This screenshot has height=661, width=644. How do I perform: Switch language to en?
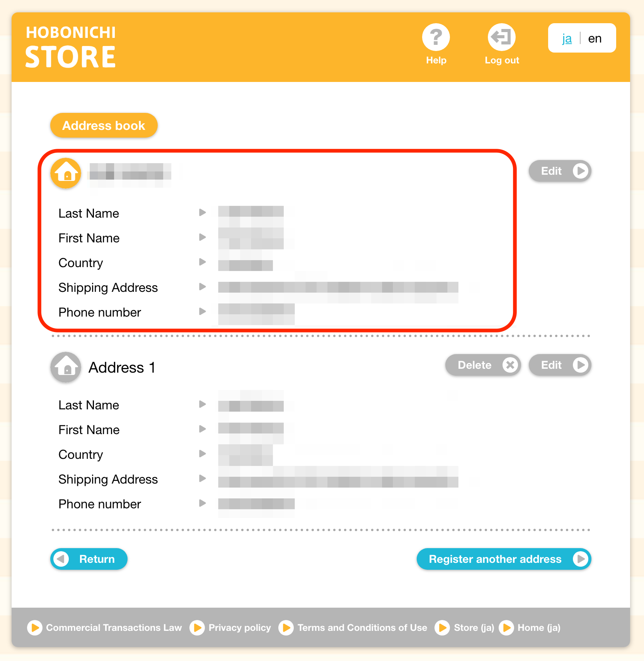[595, 38]
